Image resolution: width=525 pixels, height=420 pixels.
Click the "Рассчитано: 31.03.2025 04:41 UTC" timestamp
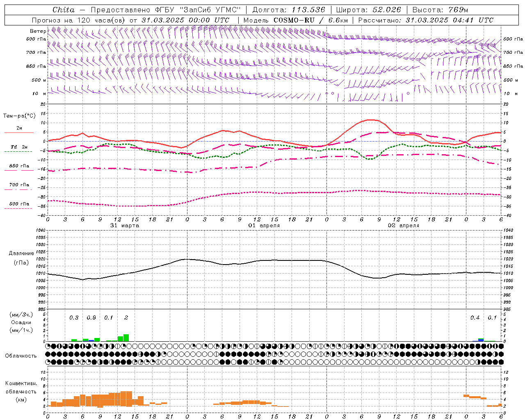point(426,20)
